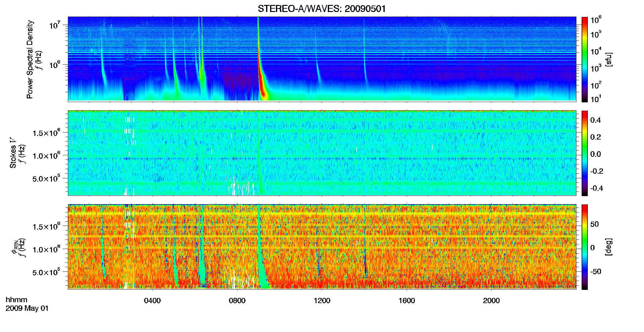Click the "1200" time tick label
This screenshot has height=332, width=644.
[x=322, y=301]
